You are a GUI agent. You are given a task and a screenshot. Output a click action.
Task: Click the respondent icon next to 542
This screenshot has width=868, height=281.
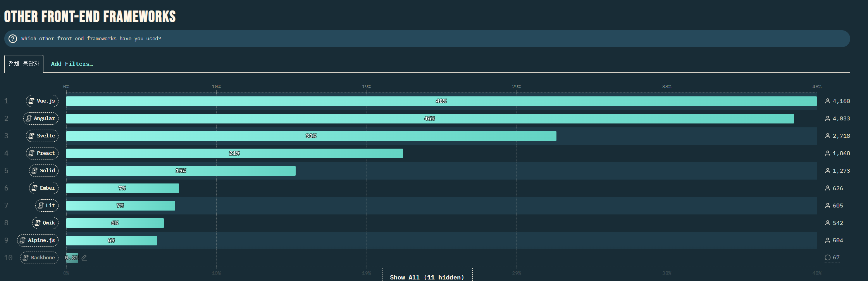click(828, 223)
